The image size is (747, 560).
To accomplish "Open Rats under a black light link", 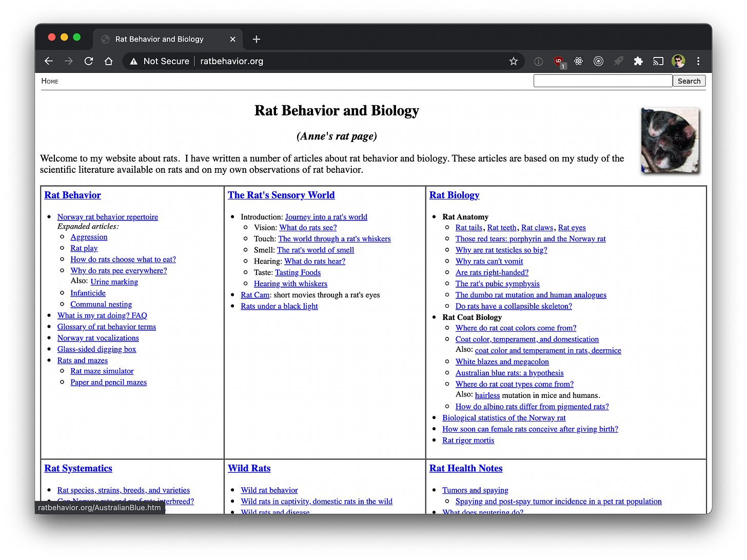I will click(279, 306).
